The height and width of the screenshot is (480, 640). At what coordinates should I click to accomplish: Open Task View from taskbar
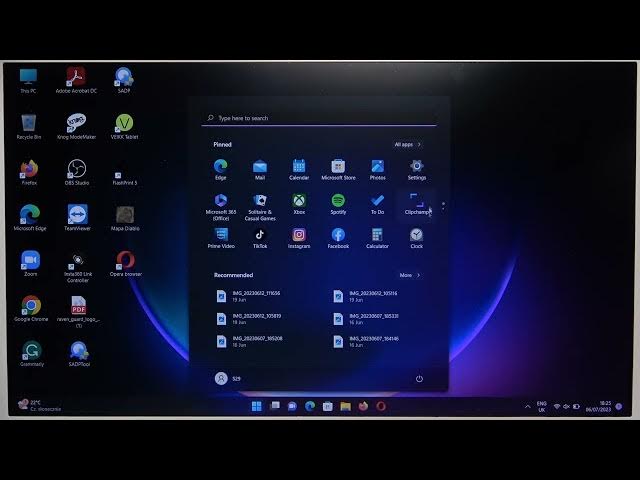pos(275,406)
